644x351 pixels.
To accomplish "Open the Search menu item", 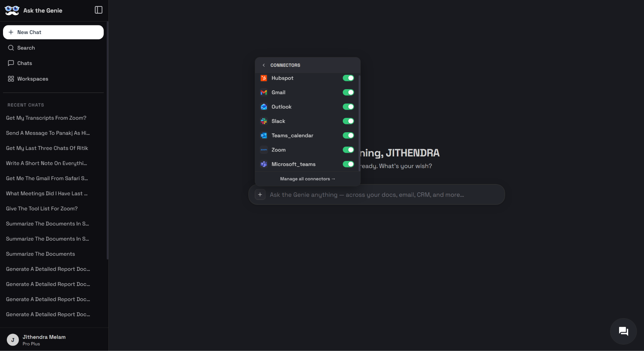I will pyautogui.click(x=53, y=48).
